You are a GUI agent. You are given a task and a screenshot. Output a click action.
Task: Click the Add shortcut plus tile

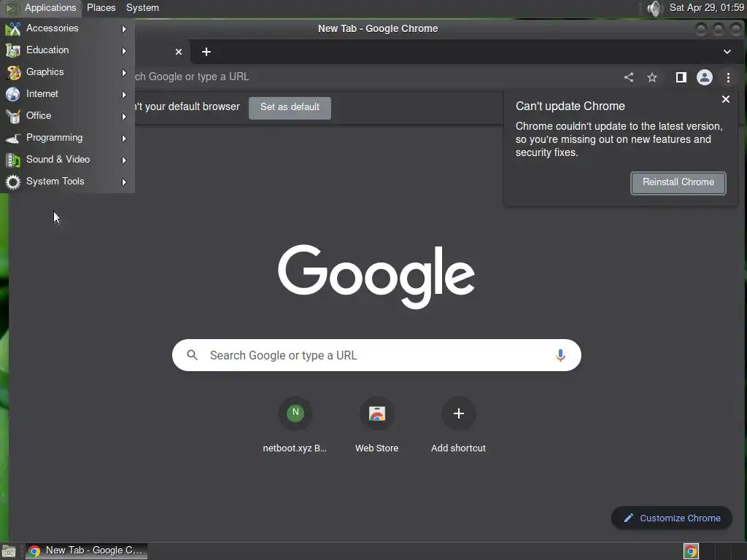click(458, 424)
